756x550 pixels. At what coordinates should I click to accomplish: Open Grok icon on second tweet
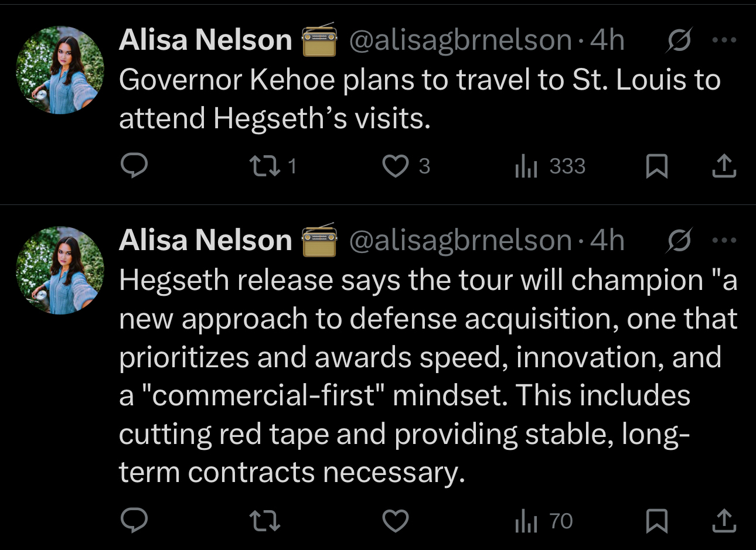(x=679, y=241)
